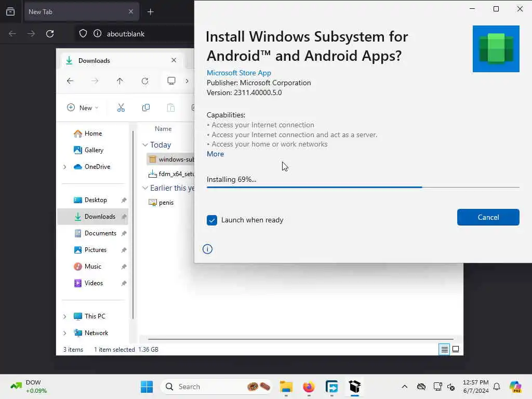The height and width of the screenshot is (399, 532).
Task: Click the monitor icon in Explorer address bar
Action: [171, 81]
